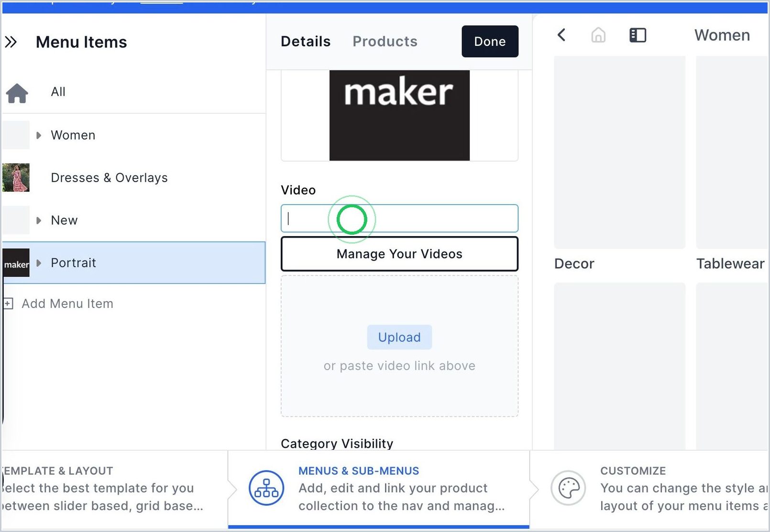Click the Menu Items heading
Screen dimensions: 770x532
[81, 42]
